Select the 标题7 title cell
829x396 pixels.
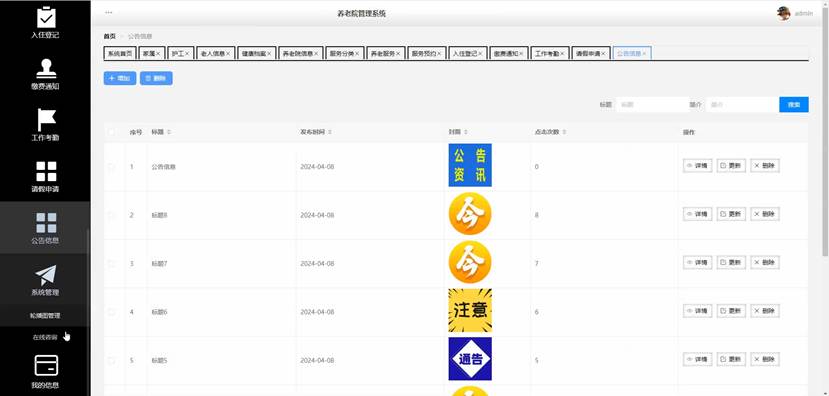tap(159, 263)
